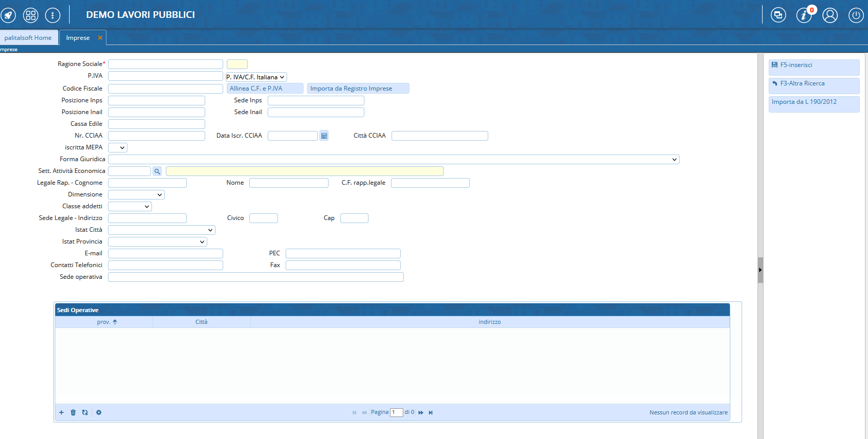Expand the Istat Città dropdown

pos(161,230)
